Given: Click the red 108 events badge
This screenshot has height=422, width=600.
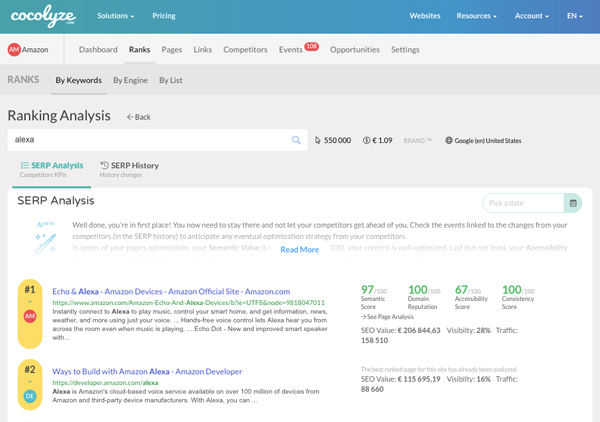Looking at the screenshot, I should pyautogui.click(x=311, y=47).
